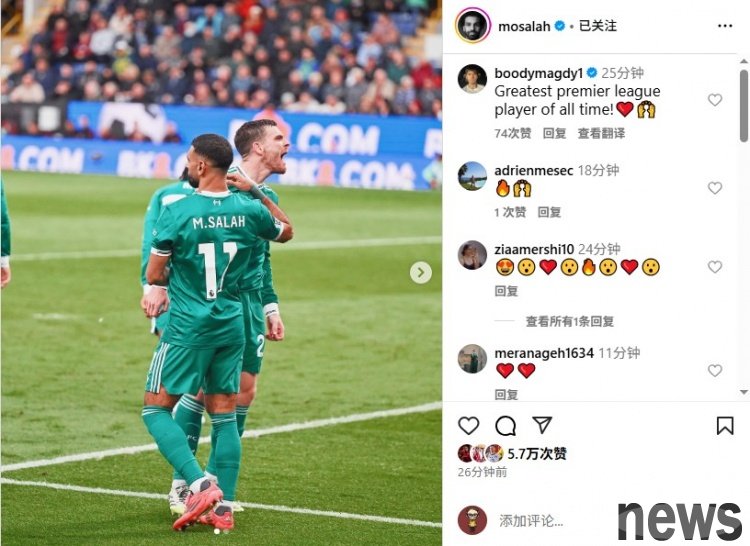
Task: Reply to adrienmesec's comment
Action: tap(549, 212)
